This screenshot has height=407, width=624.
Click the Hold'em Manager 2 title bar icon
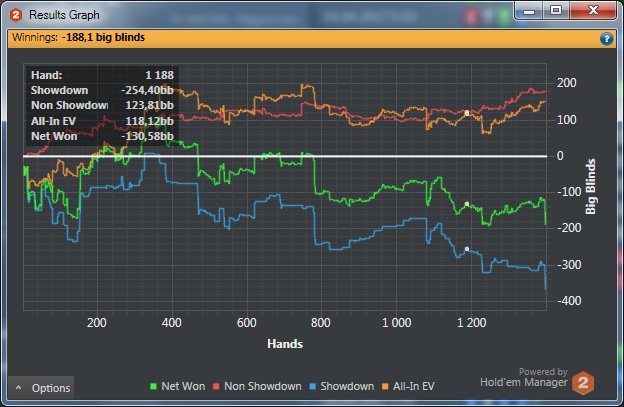[16, 15]
